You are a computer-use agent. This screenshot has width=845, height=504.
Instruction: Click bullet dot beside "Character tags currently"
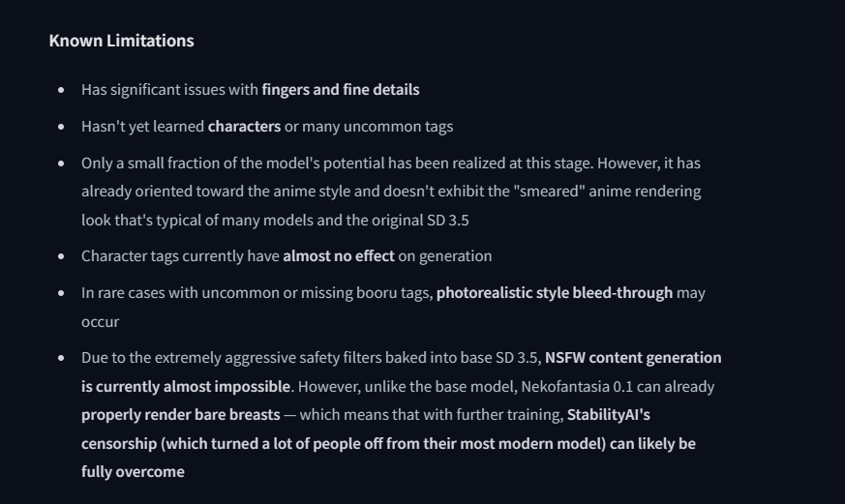click(x=61, y=256)
